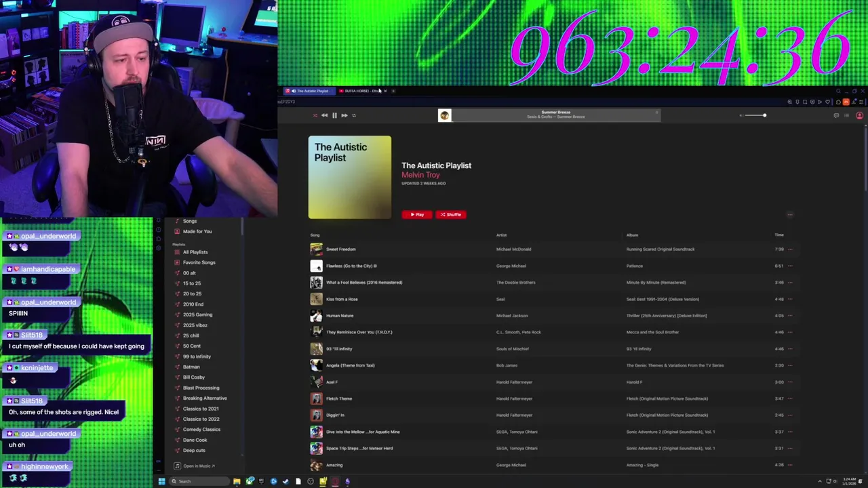The image size is (868, 488).
Task: Open the playlist more-options ellipsis
Action: tap(790, 214)
